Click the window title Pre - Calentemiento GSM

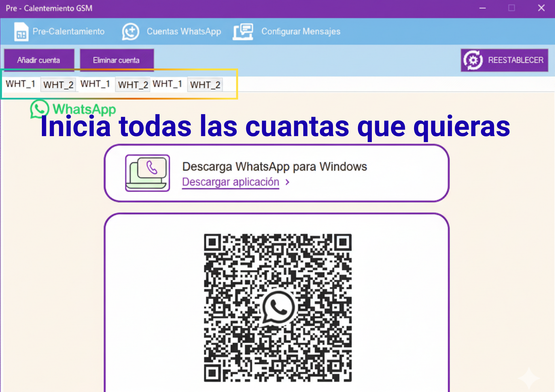[49, 8]
